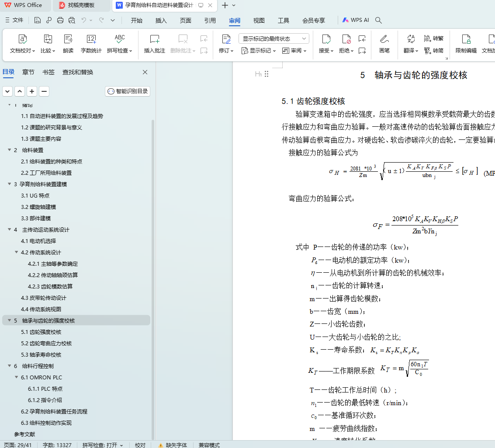
Task: Click the undo arrow icon
Action: [83, 20]
